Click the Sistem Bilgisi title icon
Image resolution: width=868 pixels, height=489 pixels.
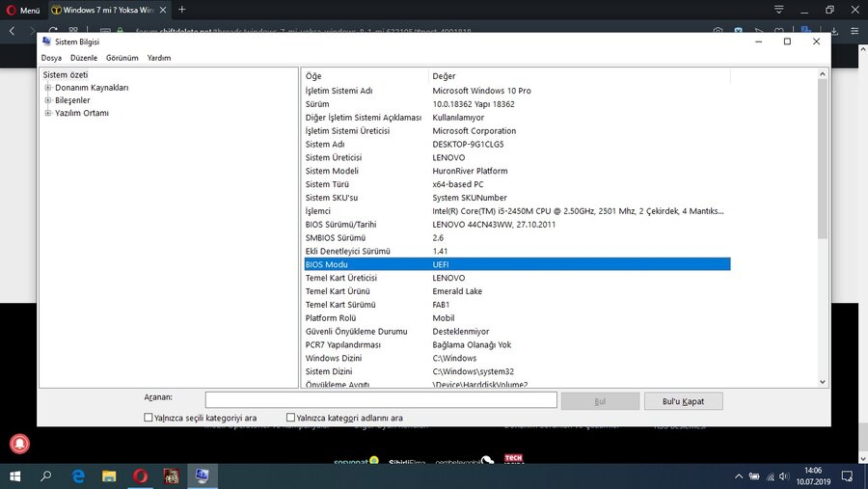(x=46, y=41)
